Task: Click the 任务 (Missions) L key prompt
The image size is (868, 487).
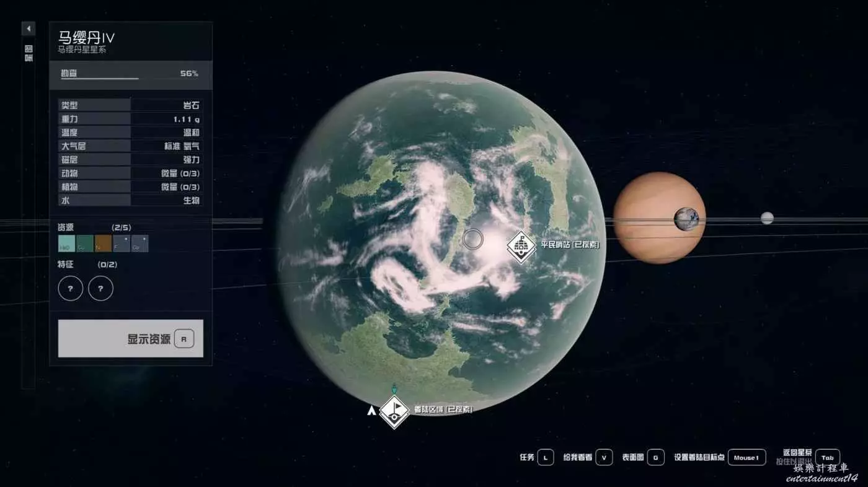Action: click(x=545, y=458)
